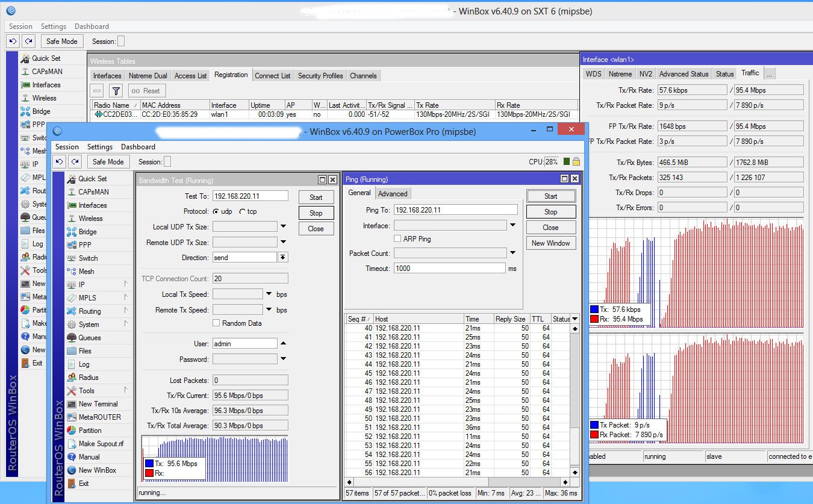Select the tcp protocol radio button
Screen dimensions: 813x504
242,211
